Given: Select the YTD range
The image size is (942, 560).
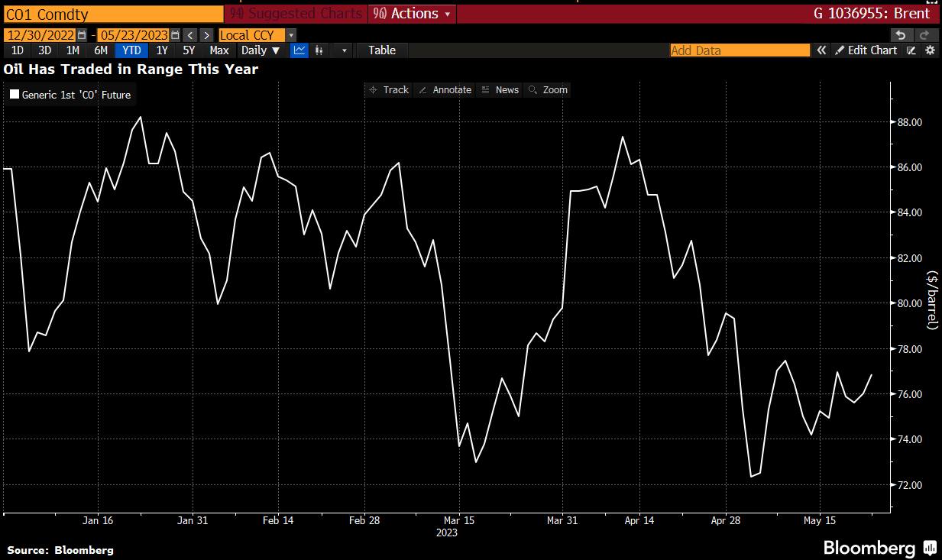Looking at the screenshot, I should (x=131, y=50).
